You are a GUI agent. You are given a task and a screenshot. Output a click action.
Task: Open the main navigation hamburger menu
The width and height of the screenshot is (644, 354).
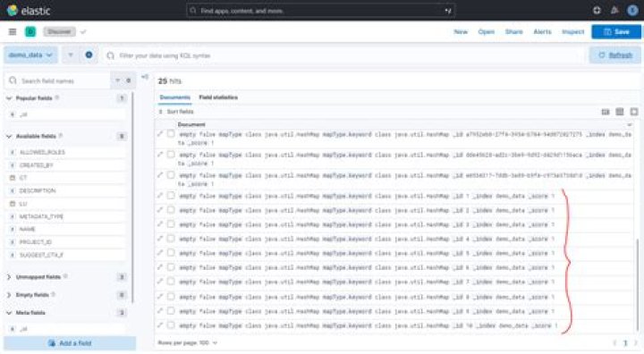click(13, 31)
